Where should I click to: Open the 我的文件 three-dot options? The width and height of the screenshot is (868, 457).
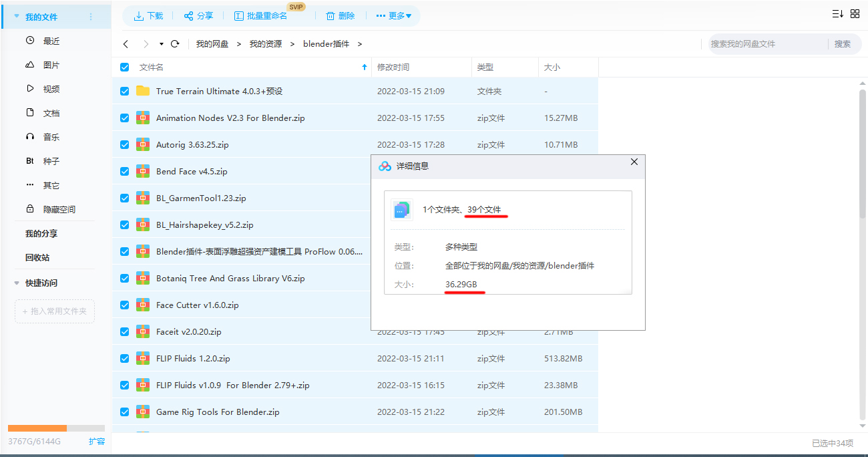[x=91, y=17]
